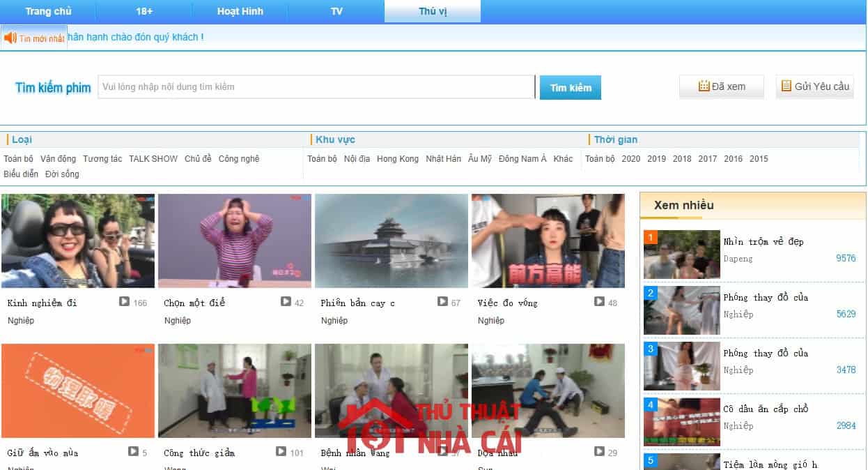Click play count icon for Giữ ấm vào mùa

pos(133,452)
